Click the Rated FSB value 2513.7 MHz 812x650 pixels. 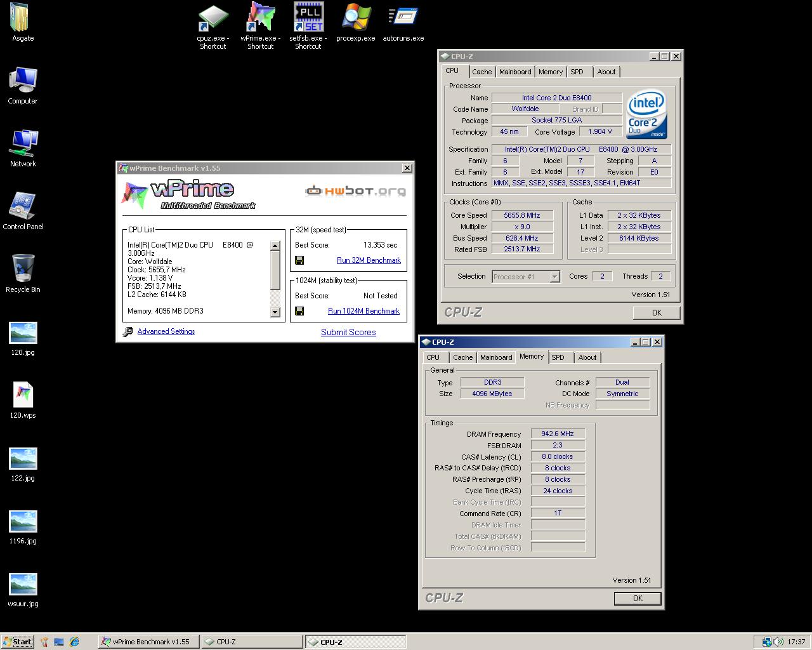(x=522, y=249)
